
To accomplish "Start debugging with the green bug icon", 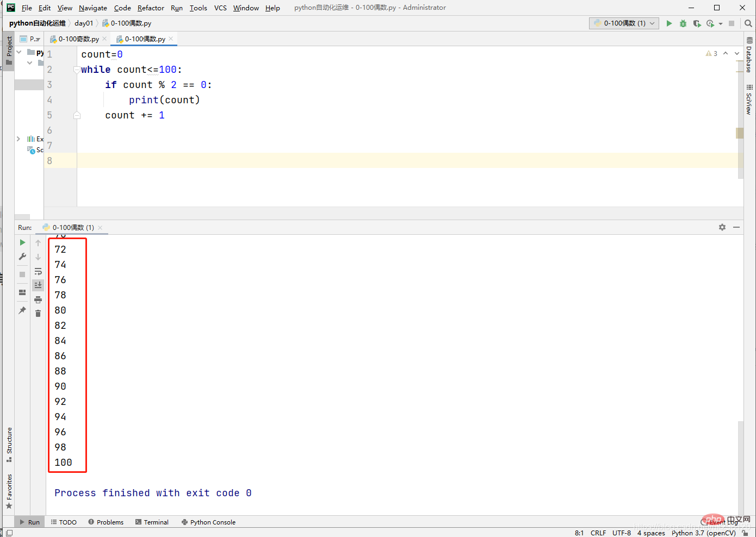I will point(683,23).
